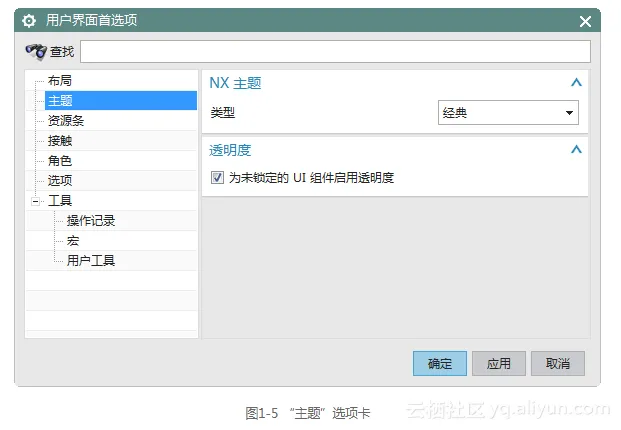621x430 pixels.
Task: Focus the 查找 search input field
Action: coord(335,51)
